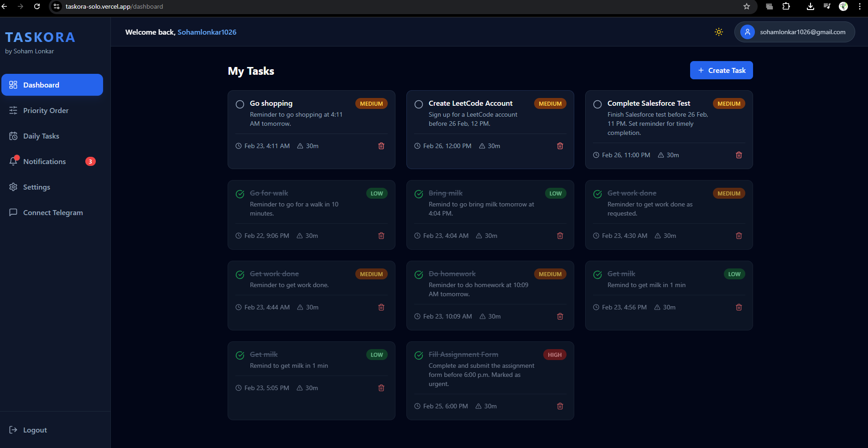Click the user profile avatar icon

click(747, 32)
